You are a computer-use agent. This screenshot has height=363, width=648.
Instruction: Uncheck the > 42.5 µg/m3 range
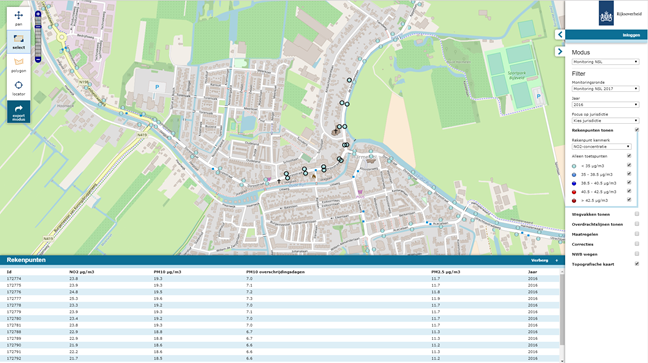(x=629, y=200)
